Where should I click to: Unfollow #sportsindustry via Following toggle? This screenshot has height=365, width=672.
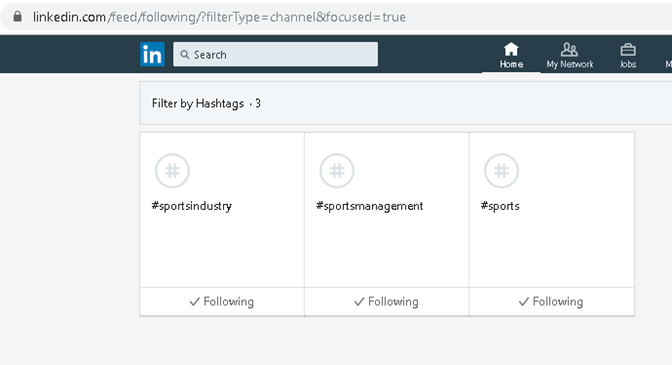[x=222, y=302]
